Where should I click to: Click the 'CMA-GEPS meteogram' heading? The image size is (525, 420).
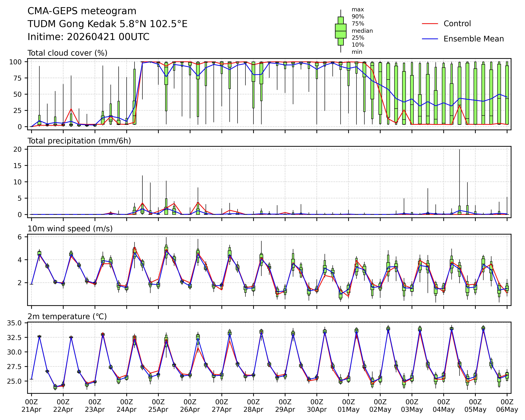coord(82,11)
